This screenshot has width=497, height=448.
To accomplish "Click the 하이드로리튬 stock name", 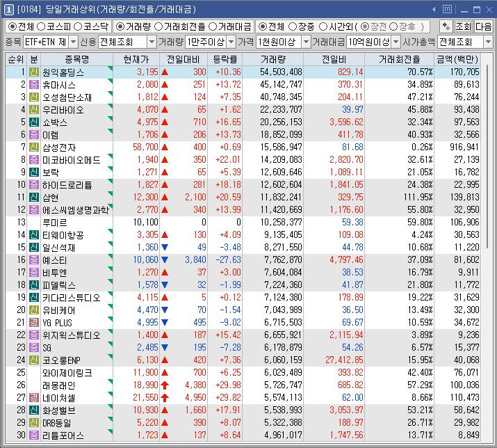I will click(x=67, y=184).
